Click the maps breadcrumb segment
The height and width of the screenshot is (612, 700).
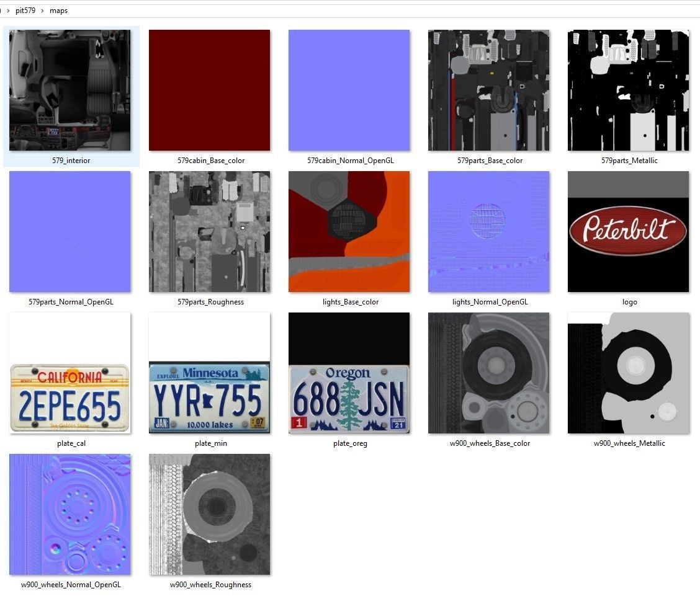tap(58, 11)
